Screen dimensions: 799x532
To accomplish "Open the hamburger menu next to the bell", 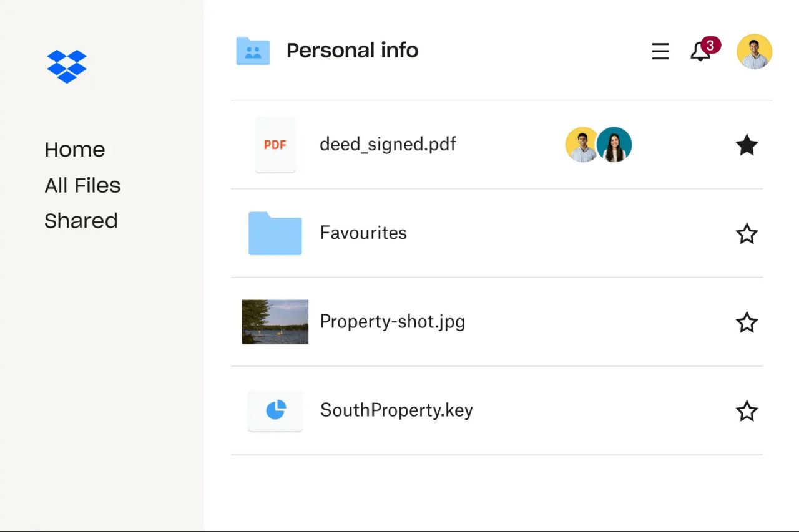I will click(660, 52).
